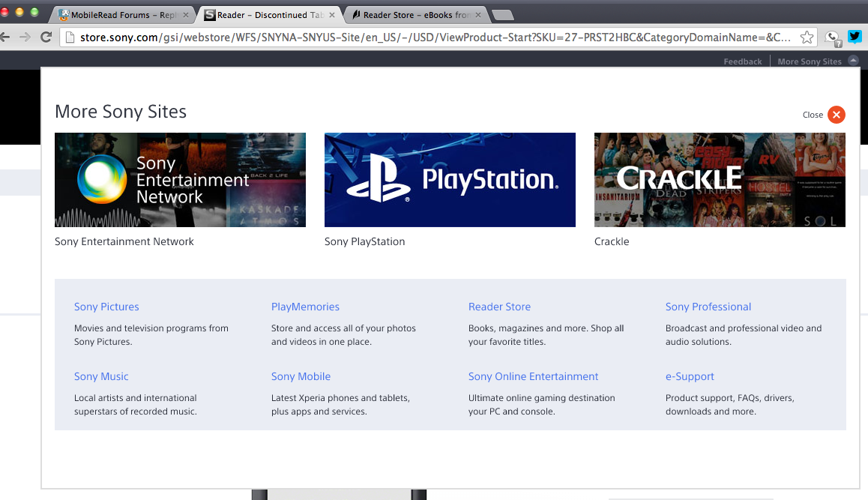Open the PlayStation banner image
868x500 pixels.
450,180
